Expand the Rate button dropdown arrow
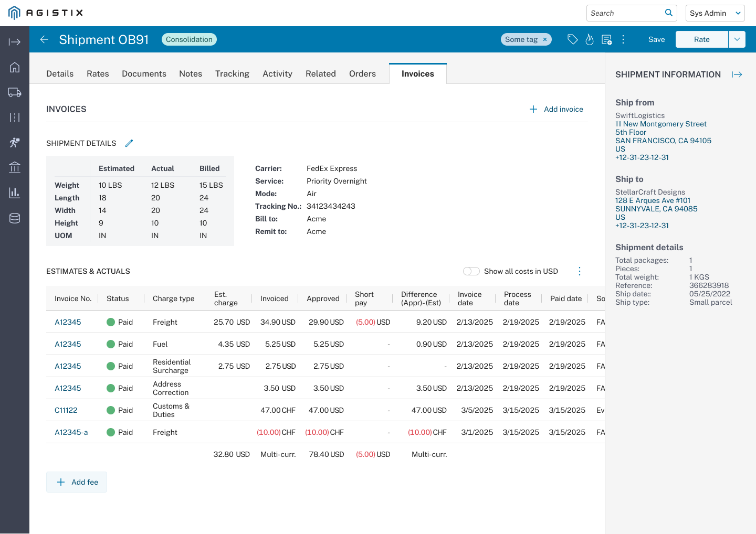This screenshot has height=534, width=756. point(737,39)
